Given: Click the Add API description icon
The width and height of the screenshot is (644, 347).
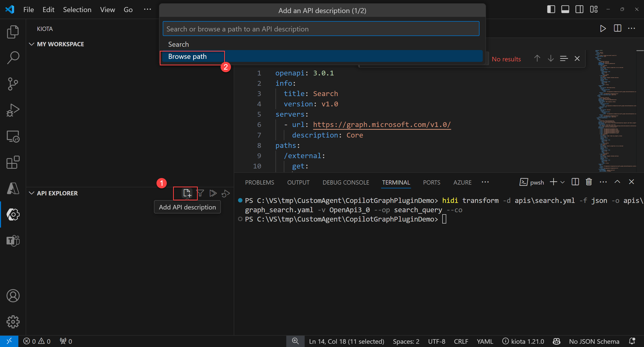Looking at the screenshot, I should point(187,193).
